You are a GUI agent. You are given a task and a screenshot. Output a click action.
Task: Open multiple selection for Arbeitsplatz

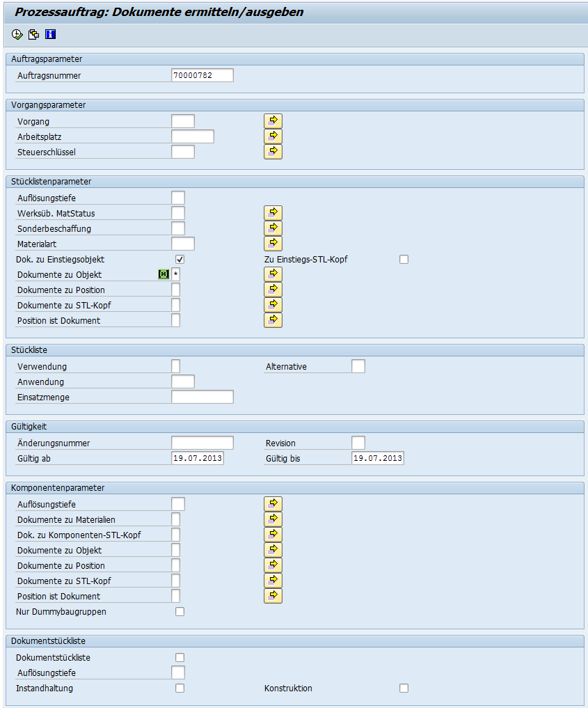click(x=273, y=136)
